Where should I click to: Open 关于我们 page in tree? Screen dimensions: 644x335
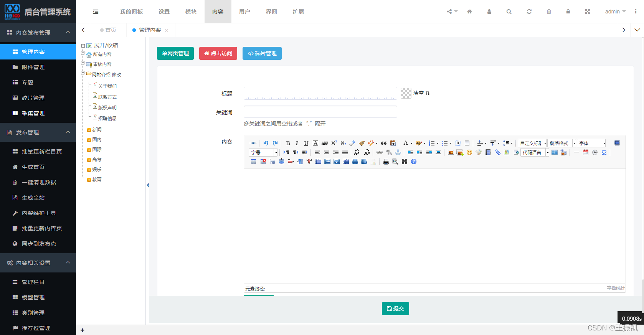[107, 86]
